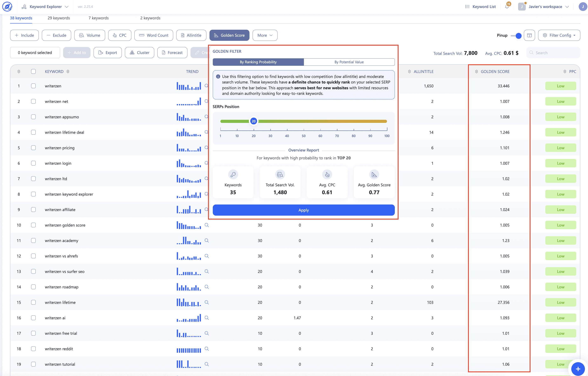Click the Exclude filter button
This screenshot has width=588, height=376.
click(x=56, y=35)
